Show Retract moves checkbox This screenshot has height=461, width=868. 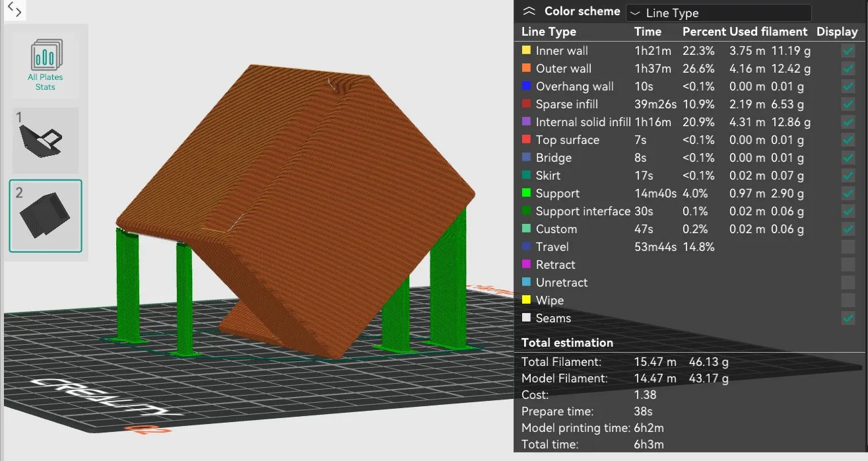click(848, 265)
